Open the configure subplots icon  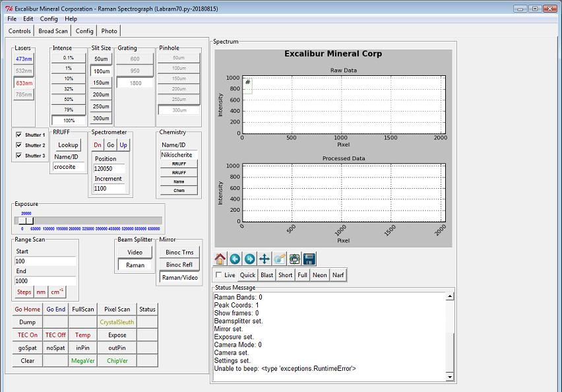294,259
